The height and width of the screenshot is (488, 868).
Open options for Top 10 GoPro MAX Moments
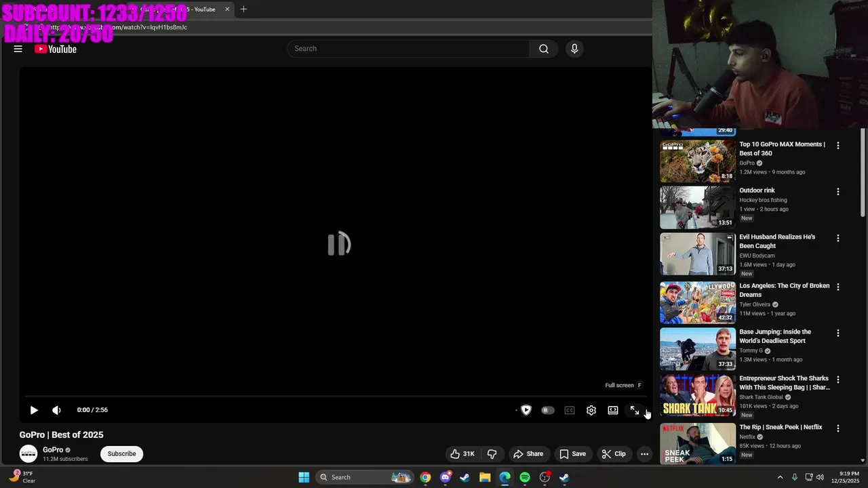pos(838,146)
